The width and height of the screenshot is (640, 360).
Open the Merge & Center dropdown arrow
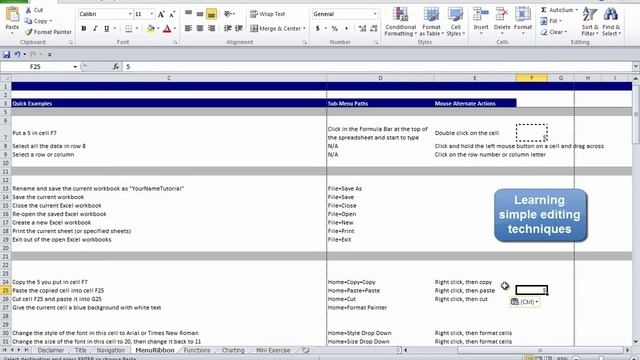pyautogui.click(x=304, y=29)
